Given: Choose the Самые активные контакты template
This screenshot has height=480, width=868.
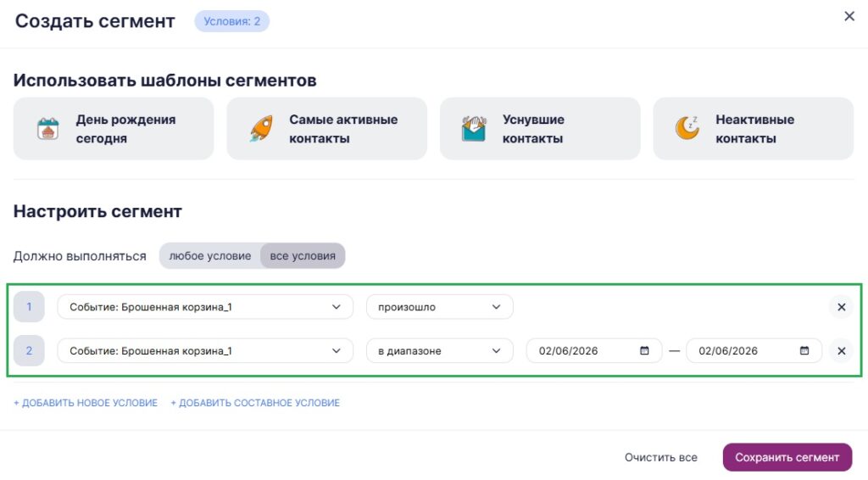Looking at the screenshot, I should [326, 128].
